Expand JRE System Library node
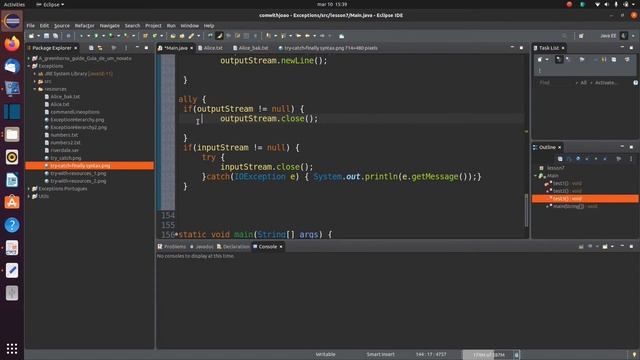640x360 pixels. coord(35,74)
